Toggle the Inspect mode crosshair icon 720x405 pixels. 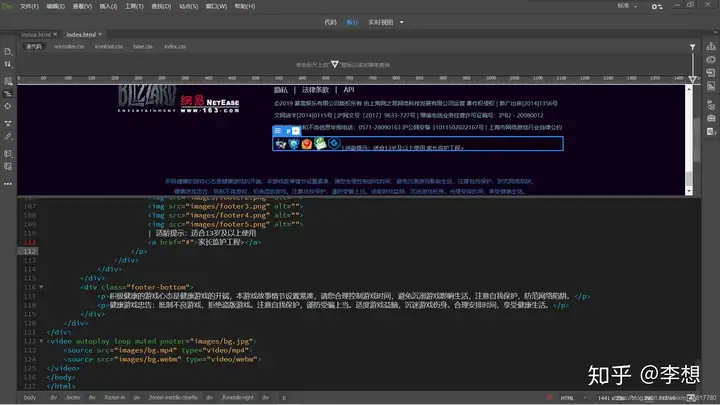(x=8, y=106)
